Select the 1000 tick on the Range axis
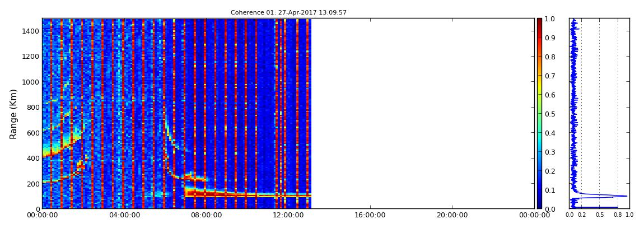This screenshot has width=644, height=228. click(30, 82)
